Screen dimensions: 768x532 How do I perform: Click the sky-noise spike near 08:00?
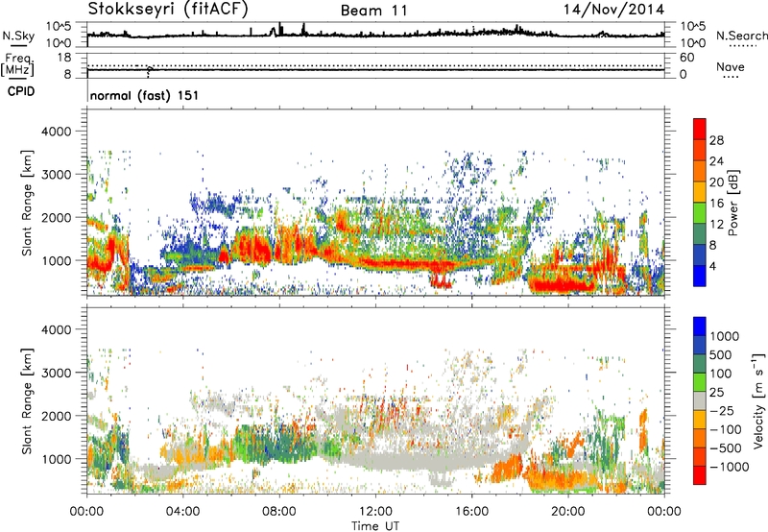pos(279,29)
